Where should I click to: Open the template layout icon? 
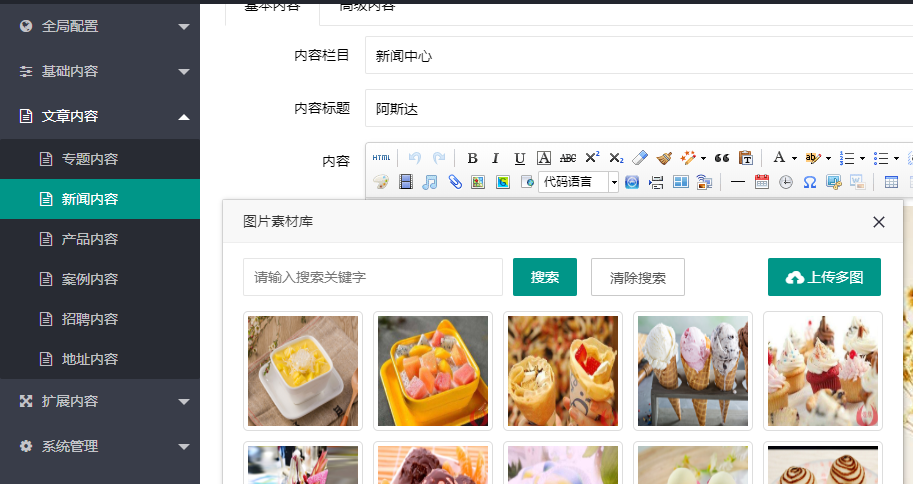[x=681, y=182]
